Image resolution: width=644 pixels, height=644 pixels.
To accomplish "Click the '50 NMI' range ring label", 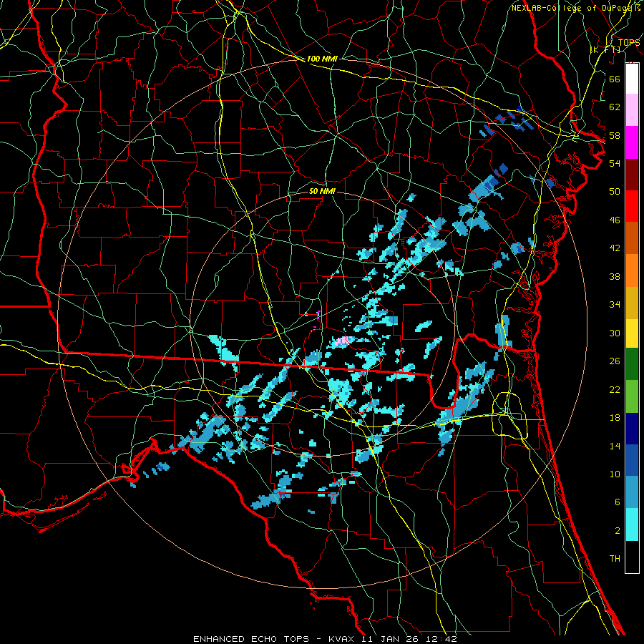I will 322,191.
